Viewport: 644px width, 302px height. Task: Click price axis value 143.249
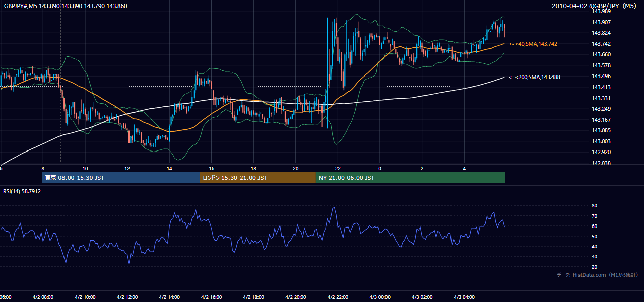601,109
